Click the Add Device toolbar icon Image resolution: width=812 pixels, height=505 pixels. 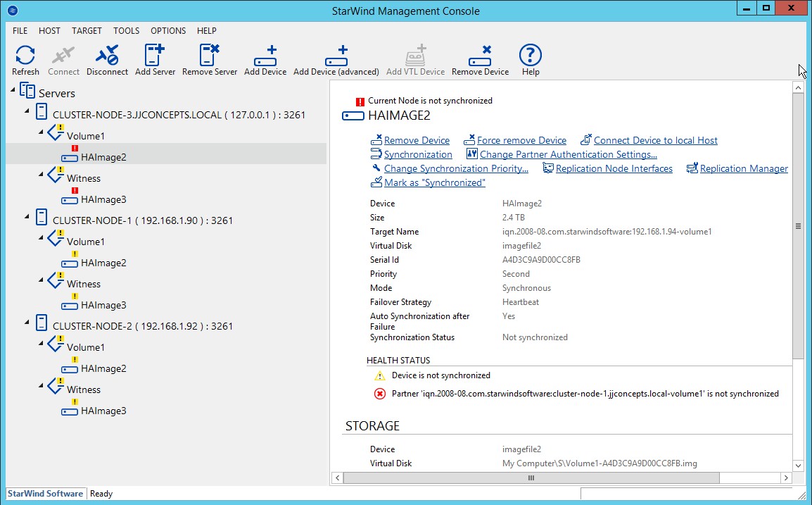tap(265, 56)
